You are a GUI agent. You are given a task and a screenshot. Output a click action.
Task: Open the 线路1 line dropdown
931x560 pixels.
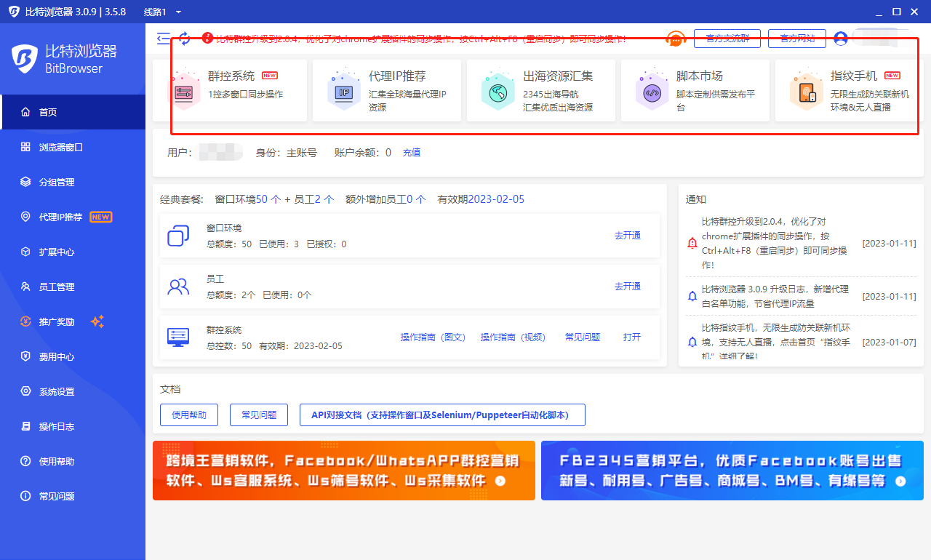(163, 12)
